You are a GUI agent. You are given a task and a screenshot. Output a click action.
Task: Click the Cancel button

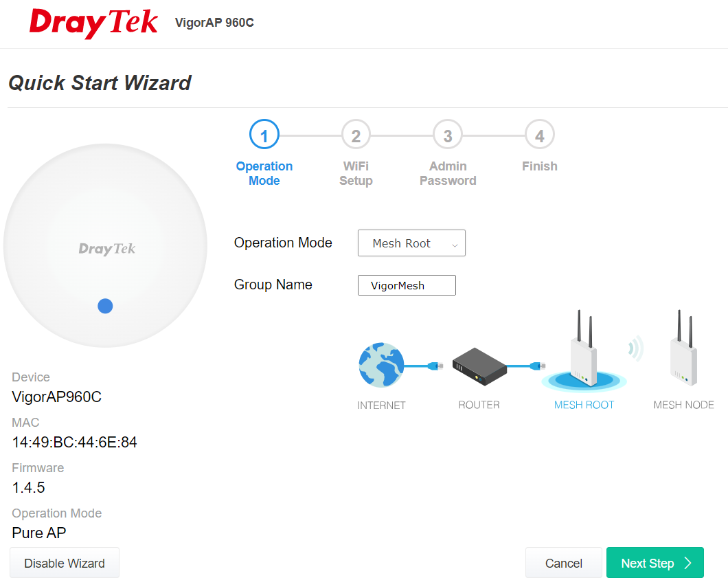pyautogui.click(x=564, y=563)
